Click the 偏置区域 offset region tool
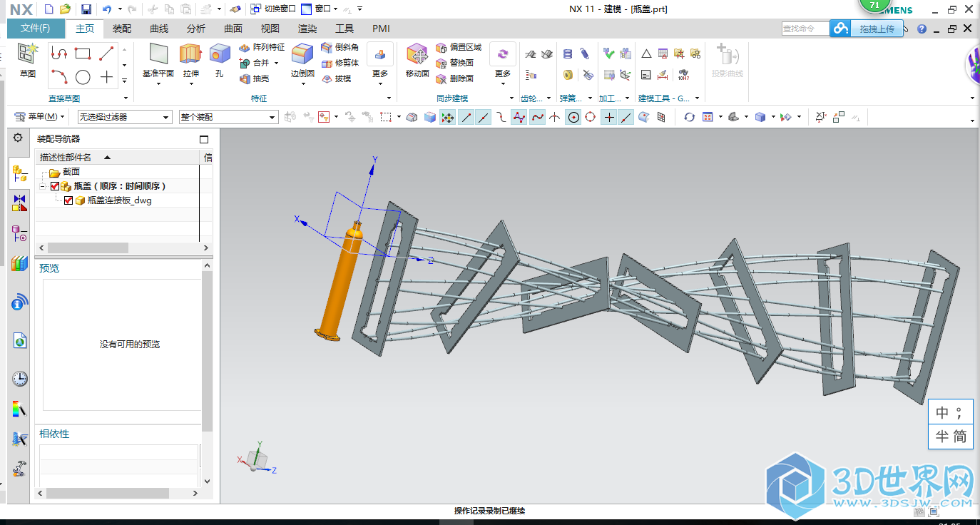980x525 pixels. [458, 47]
